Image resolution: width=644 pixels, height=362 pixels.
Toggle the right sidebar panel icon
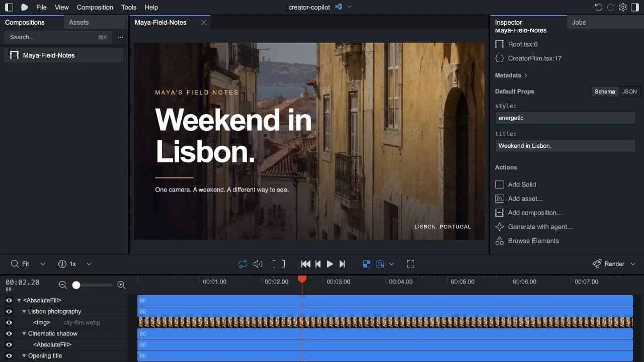coord(635,7)
